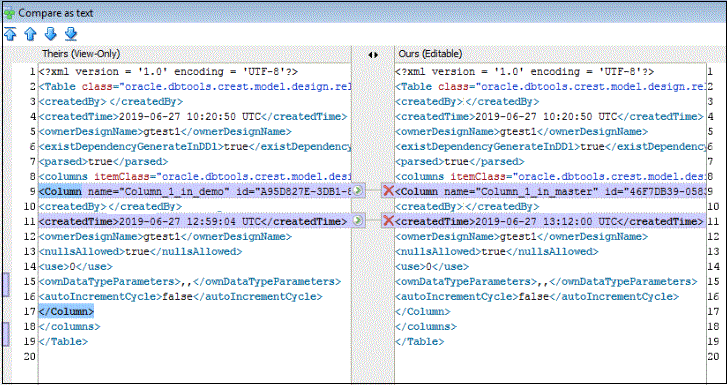Click the parsed true line in Theirs
This screenshot has width=727, height=385.
103,162
